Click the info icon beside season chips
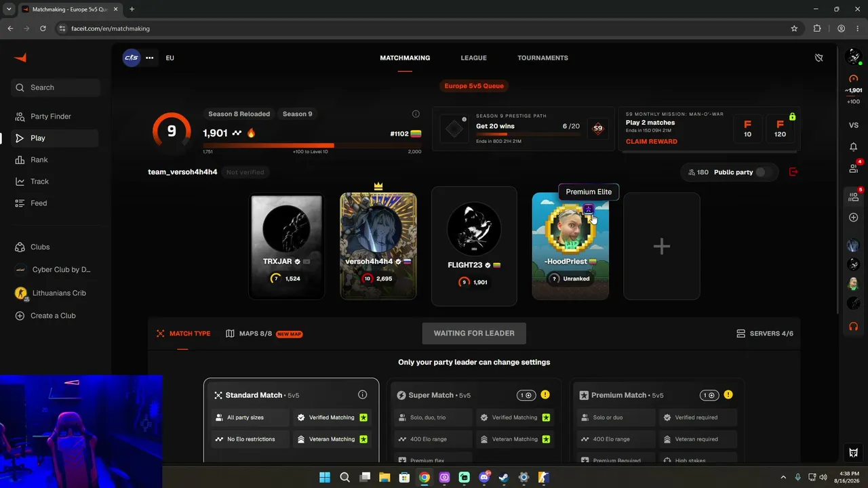The width and height of the screenshot is (868, 488). (416, 114)
